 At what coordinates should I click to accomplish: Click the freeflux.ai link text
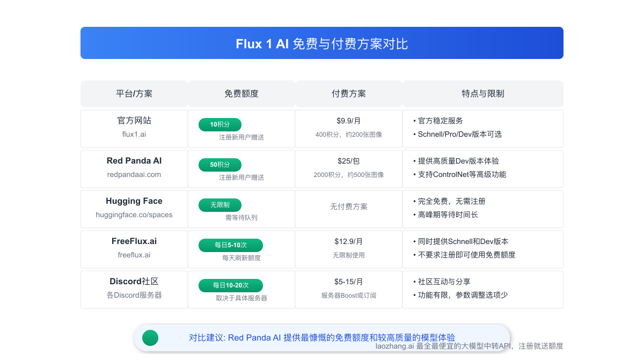[x=134, y=255]
